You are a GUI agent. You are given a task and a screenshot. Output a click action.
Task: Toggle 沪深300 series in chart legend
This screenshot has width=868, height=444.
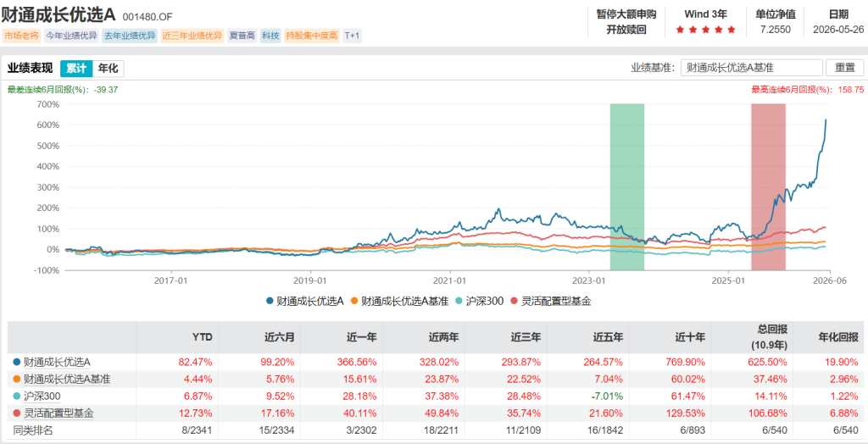pos(478,301)
